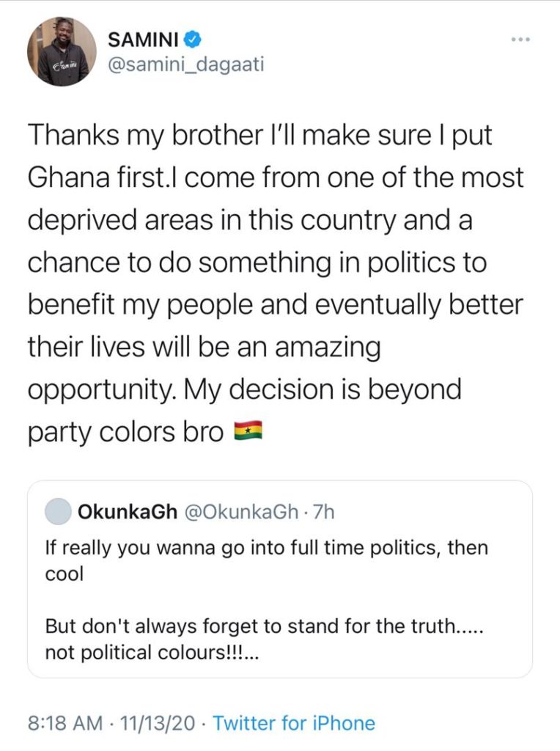The height and width of the screenshot is (751, 560).
Task: Open OkunkaGh's gray avatar
Action: point(58,511)
